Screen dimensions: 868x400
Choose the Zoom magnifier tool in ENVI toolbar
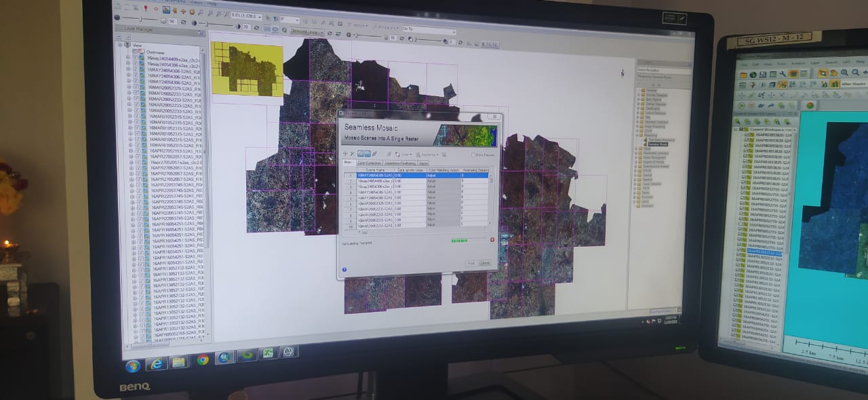[x=201, y=12]
